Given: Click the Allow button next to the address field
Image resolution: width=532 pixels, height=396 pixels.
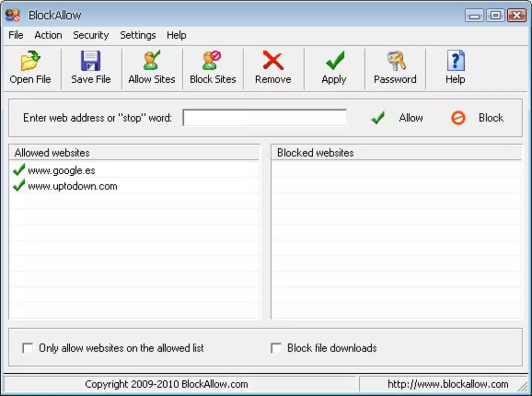Looking at the screenshot, I should [x=397, y=118].
